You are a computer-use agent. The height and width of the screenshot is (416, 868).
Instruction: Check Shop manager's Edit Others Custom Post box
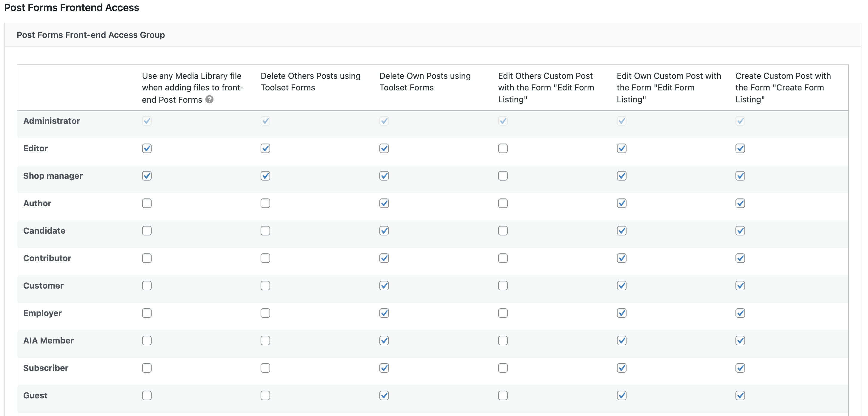click(x=503, y=176)
